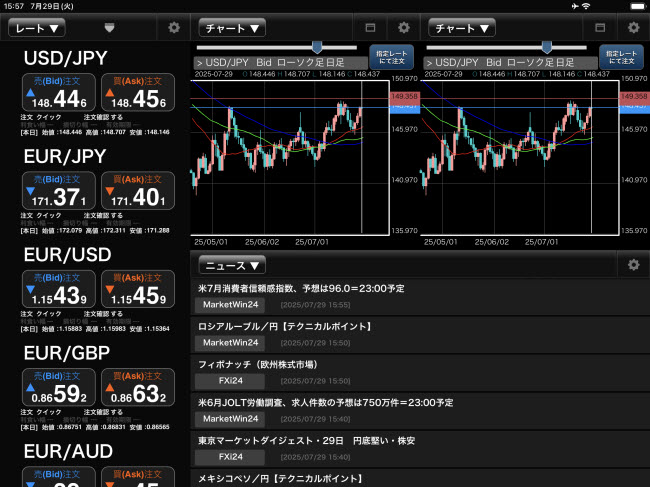Click USD/JPY 本日 始値 高値 安値 row
The width and height of the screenshot is (650, 487).
[95, 132]
